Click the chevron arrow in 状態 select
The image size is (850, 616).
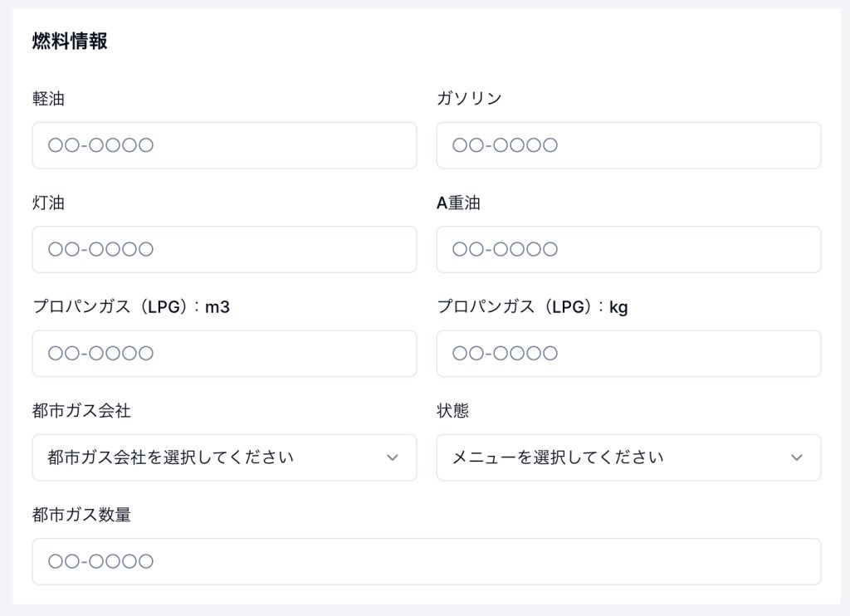coord(797,457)
